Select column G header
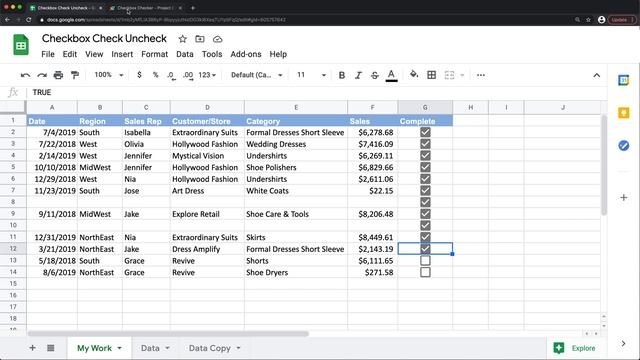The width and height of the screenshot is (640, 360). [425, 107]
